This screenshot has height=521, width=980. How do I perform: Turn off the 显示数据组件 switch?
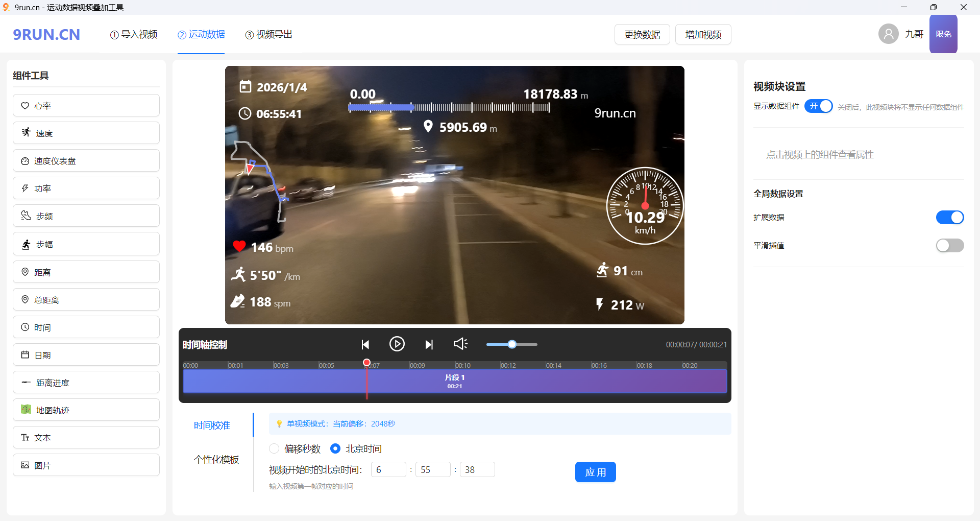[819, 106]
